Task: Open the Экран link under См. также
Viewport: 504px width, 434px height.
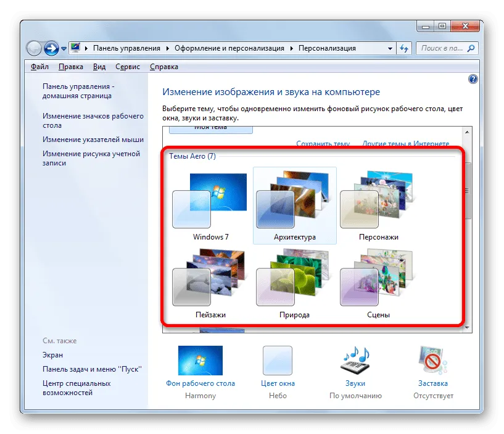Action: [x=52, y=355]
